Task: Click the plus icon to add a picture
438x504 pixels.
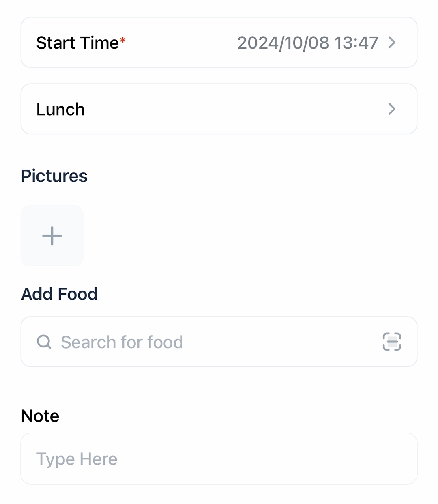Action: coord(52,236)
